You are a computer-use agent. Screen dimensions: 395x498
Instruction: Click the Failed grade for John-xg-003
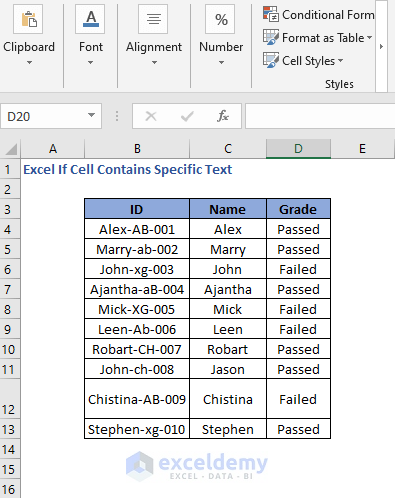(298, 269)
